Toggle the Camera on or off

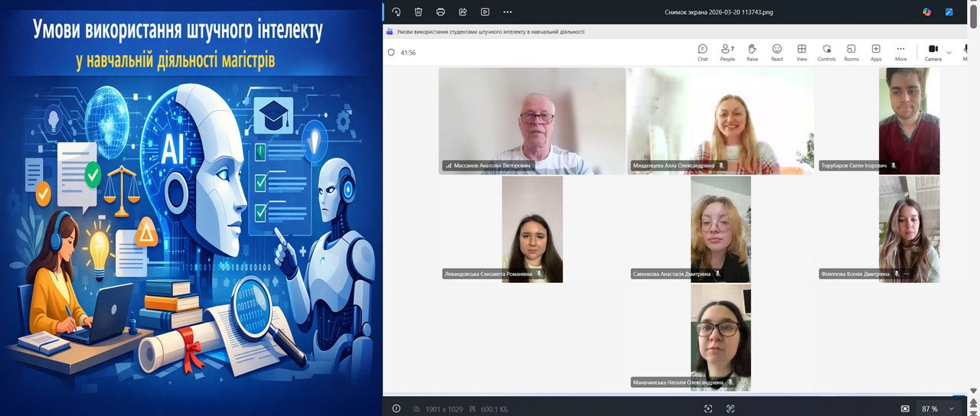pos(933,52)
